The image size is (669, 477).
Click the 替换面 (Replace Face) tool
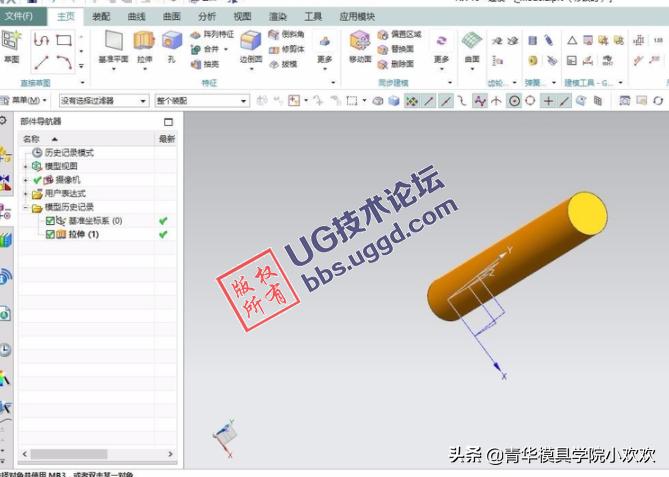396,49
